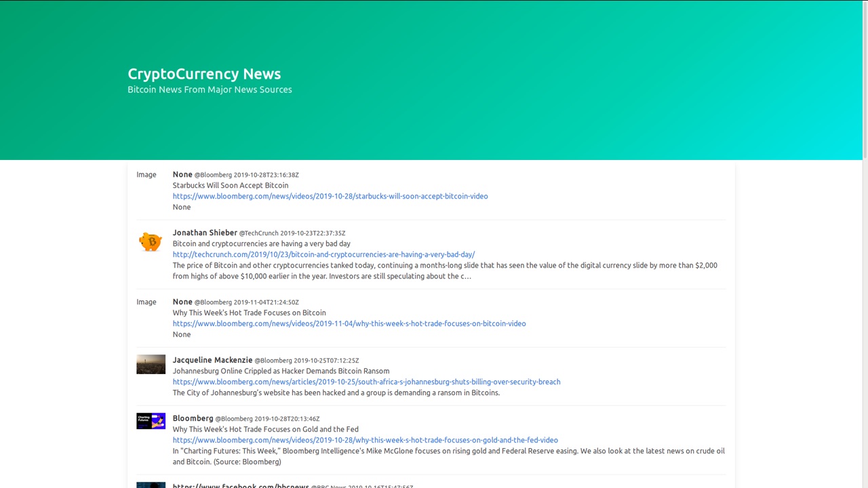
Task: Open the Hot Trade Focuses on Bitcoin video link
Action: 349,324
